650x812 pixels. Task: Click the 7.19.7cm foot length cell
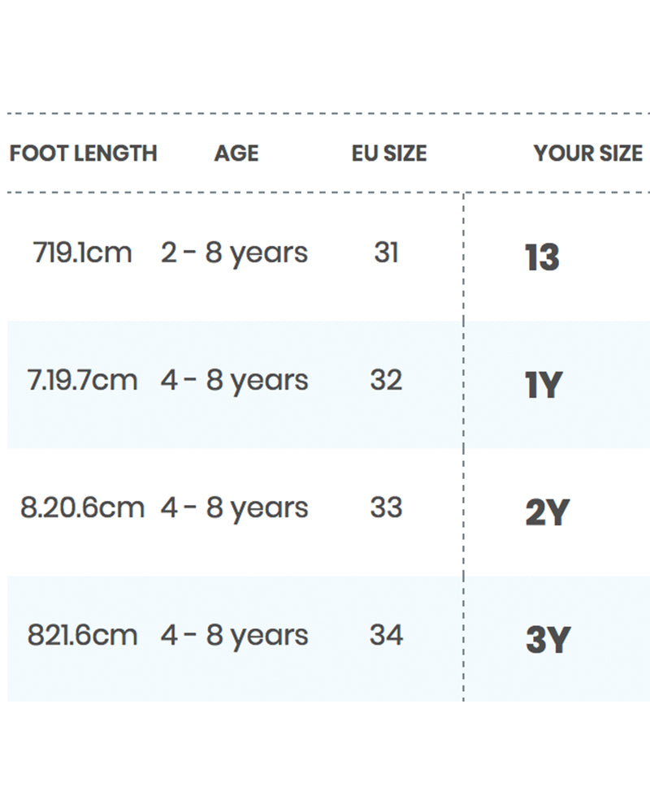pos(82,380)
